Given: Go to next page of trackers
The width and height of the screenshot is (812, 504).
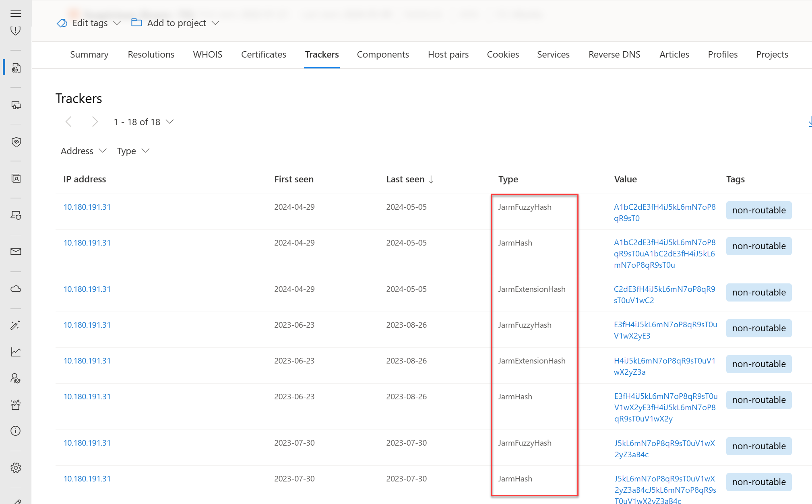Looking at the screenshot, I should (x=95, y=122).
